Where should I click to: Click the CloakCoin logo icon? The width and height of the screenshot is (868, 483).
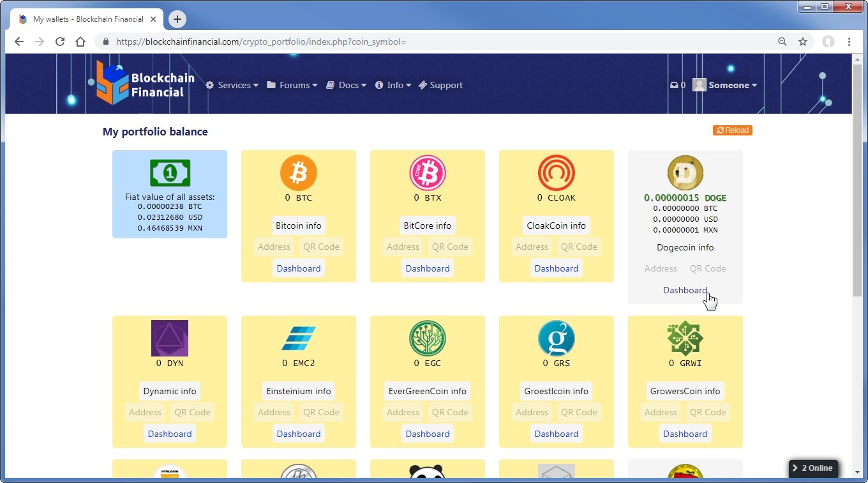point(556,172)
